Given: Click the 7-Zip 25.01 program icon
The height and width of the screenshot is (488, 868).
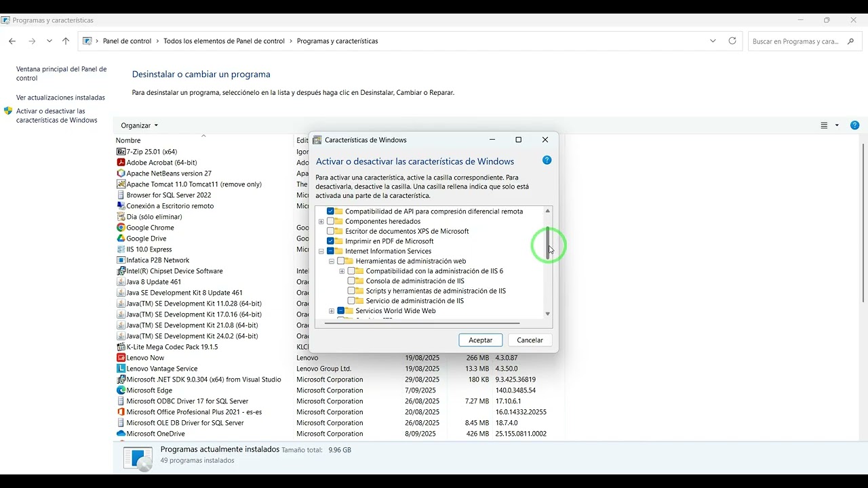Looking at the screenshot, I should 121,152.
